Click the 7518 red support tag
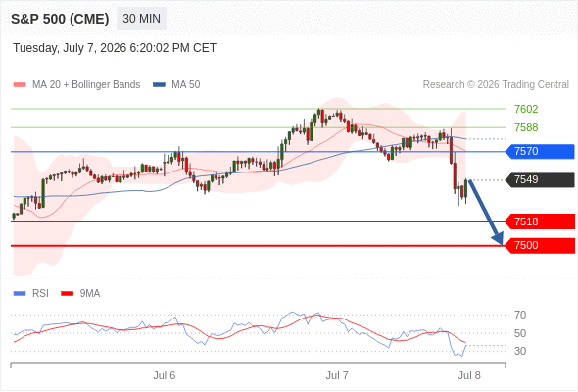Image resolution: width=578 pixels, height=392 pixels. pos(540,221)
